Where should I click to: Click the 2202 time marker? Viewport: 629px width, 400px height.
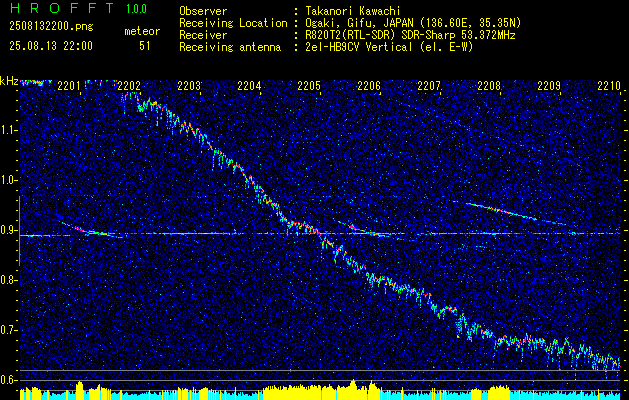click(x=129, y=85)
